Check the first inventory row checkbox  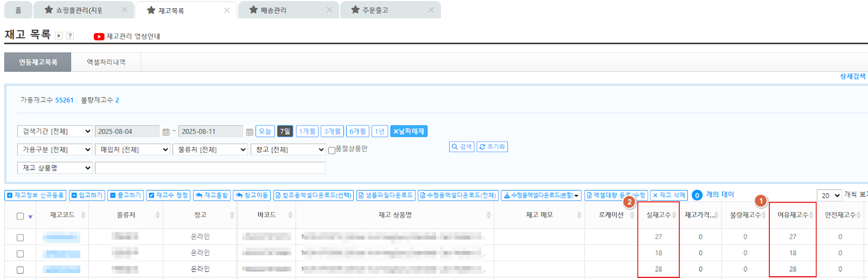[20, 238]
